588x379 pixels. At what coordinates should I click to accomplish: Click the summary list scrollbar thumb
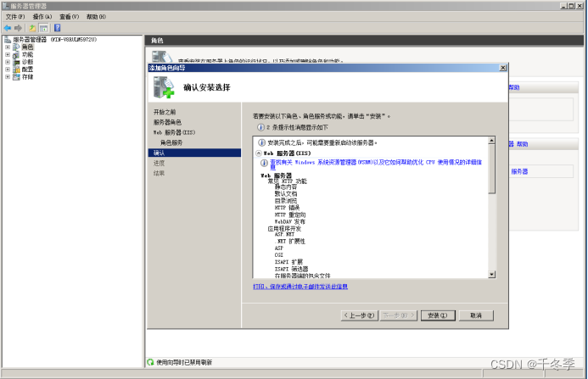(491, 169)
